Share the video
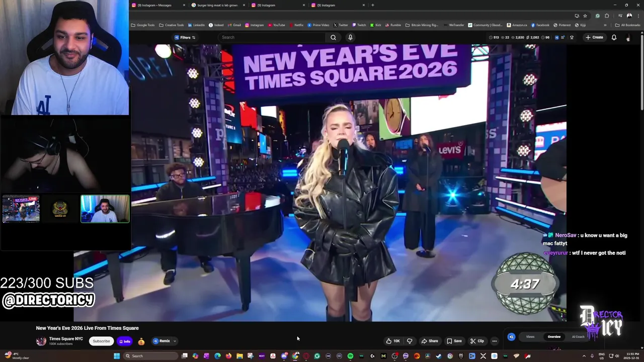Image resolution: width=644 pixels, height=362 pixels. point(430,341)
